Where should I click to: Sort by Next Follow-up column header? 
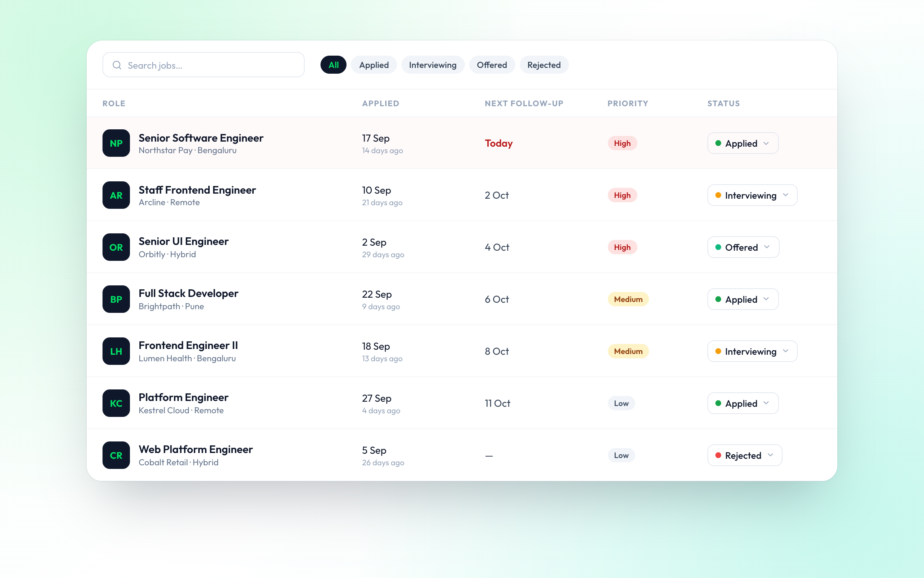tap(524, 103)
